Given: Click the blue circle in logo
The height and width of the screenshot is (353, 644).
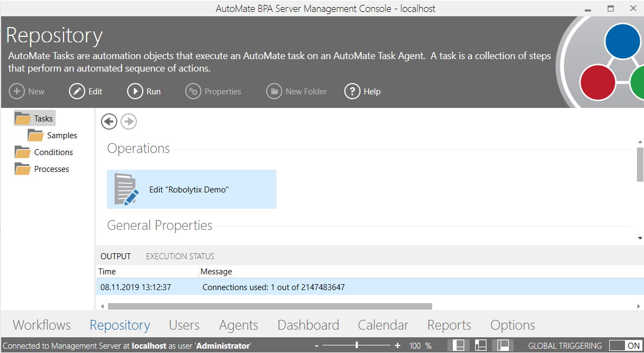Looking at the screenshot, I should pyautogui.click(x=623, y=41).
